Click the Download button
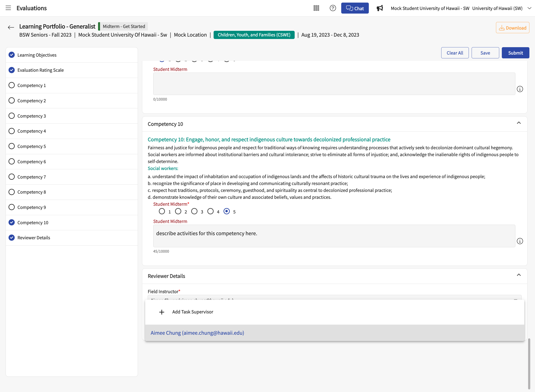 (x=512, y=28)
